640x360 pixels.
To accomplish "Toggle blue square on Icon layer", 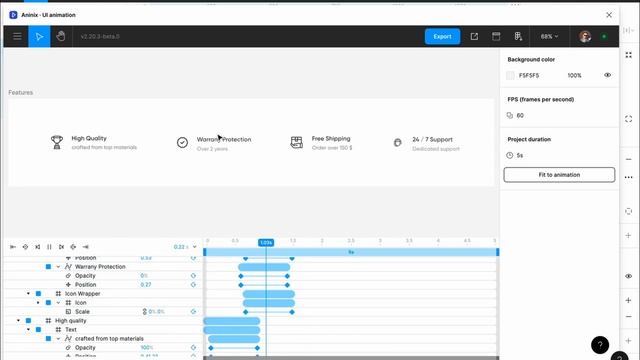I will (x=48, y=303).
